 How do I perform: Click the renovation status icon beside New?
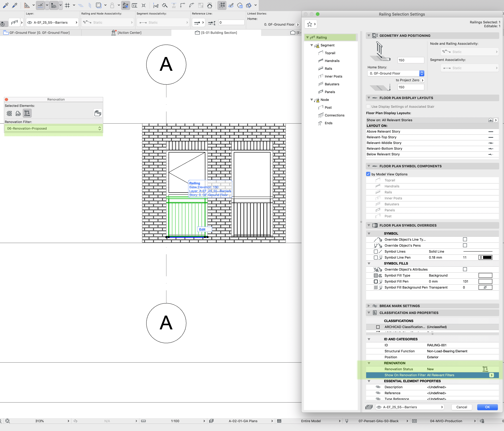[485, 369]
